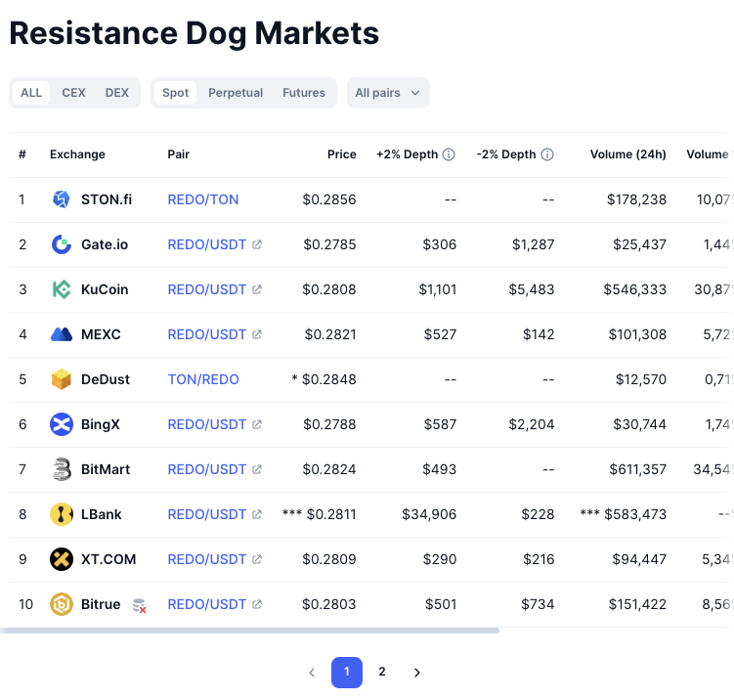Viewport: 734px width, 700px height.
Task: Go to the next page arrow
Action: (x=417, y=673)
